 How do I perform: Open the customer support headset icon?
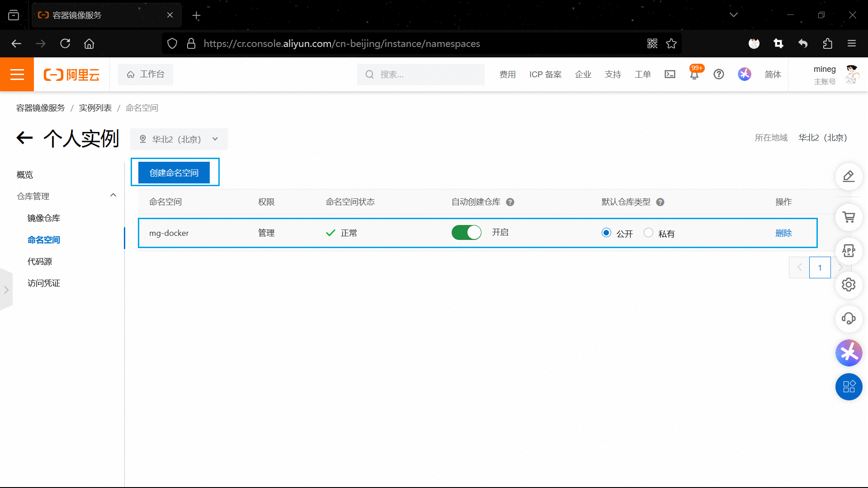point(849,319)
